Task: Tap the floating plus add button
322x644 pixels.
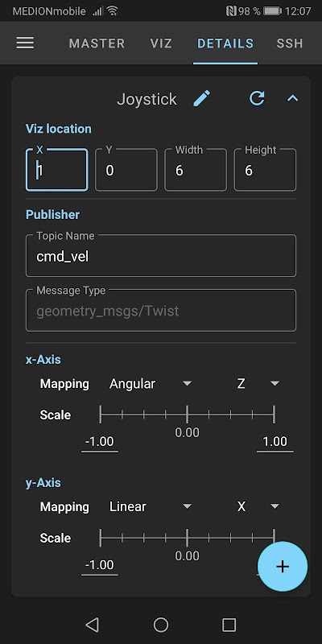Action: coord(283,567)
